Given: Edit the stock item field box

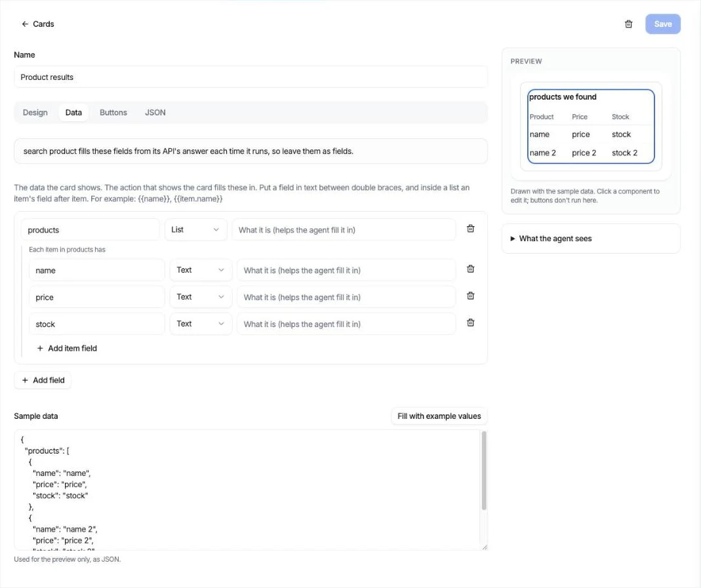Looking at the screenshot, I should (97, 323).
